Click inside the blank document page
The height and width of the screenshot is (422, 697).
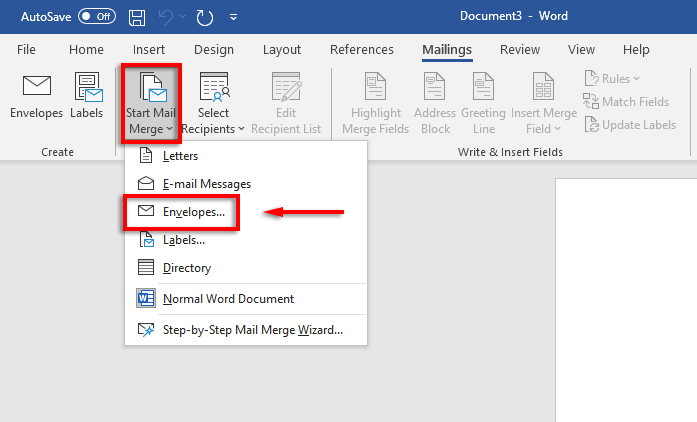[626, 300]
